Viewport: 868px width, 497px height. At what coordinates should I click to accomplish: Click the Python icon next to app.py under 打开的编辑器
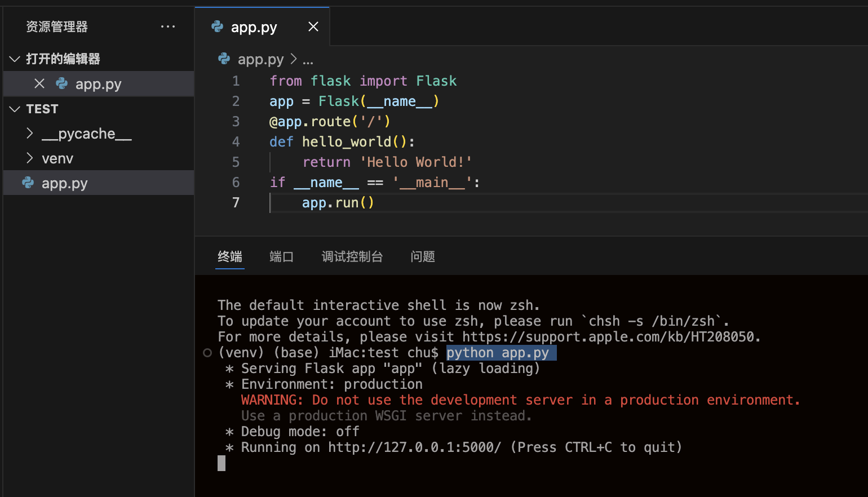(x=60, y=83)
